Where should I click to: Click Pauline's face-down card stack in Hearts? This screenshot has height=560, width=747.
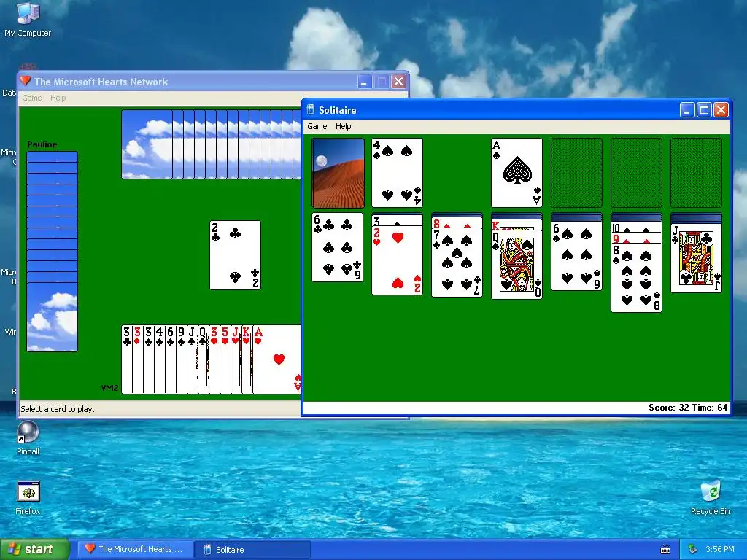[x=53, y=252]
